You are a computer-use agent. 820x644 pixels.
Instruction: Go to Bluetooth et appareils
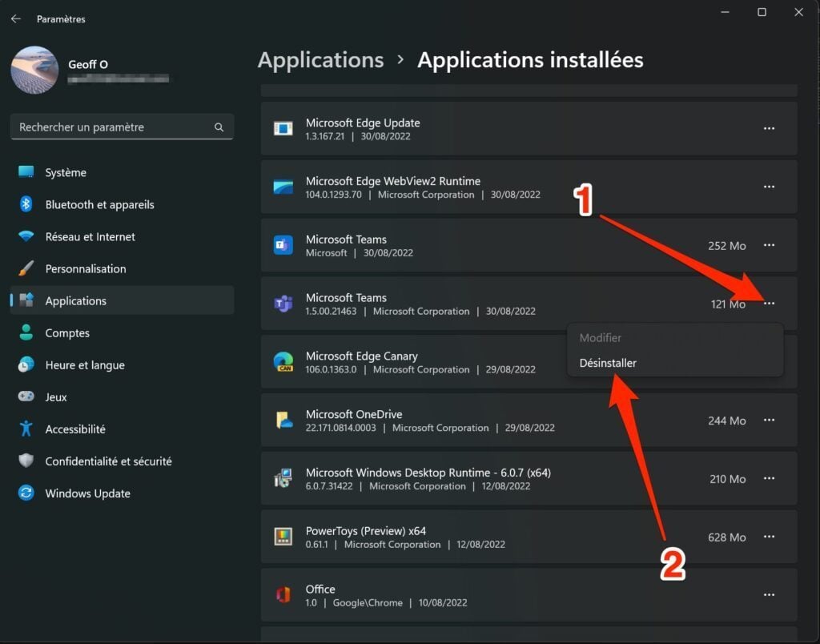tap(122, 204)
